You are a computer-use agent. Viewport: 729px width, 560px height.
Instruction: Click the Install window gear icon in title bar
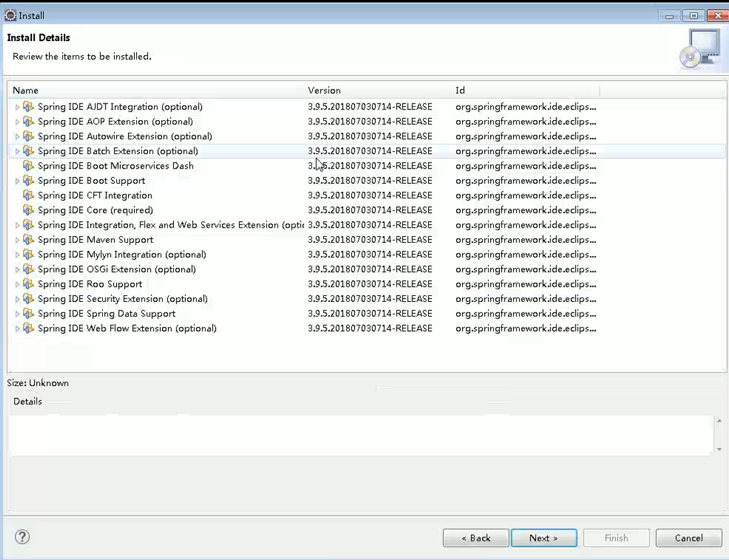point(10,15)
